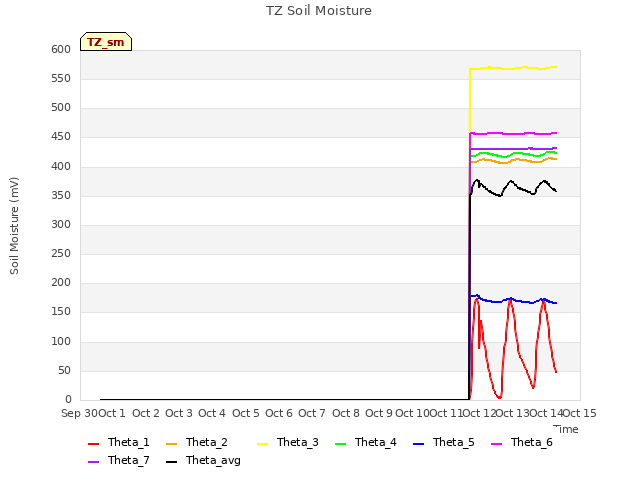Viewport: 640px width, 480px height.
Task: Click the blue Theta_5 data line
Action: click(513, 300)
